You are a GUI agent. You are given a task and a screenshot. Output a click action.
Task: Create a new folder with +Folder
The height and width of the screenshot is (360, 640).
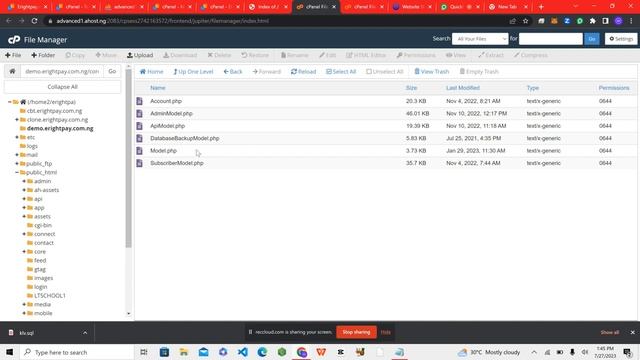[43, 55]
